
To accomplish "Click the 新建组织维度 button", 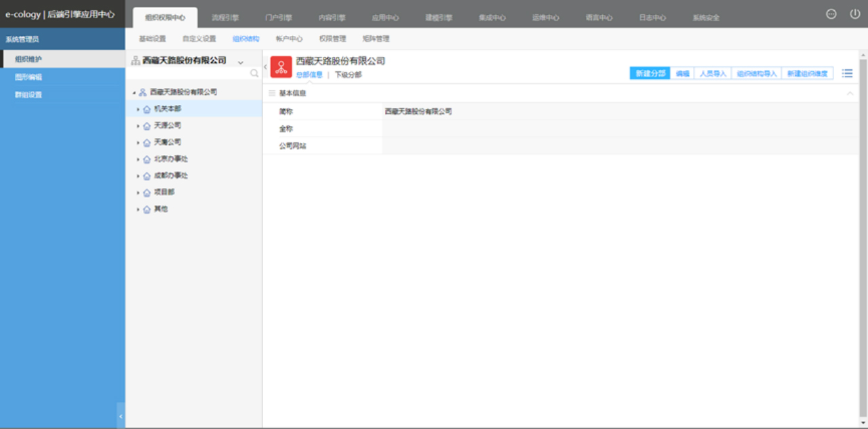I will tap(808, 73).
